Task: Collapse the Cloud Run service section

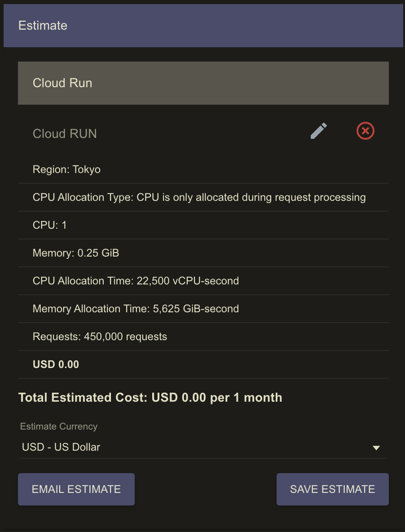Action: point(203,83)
